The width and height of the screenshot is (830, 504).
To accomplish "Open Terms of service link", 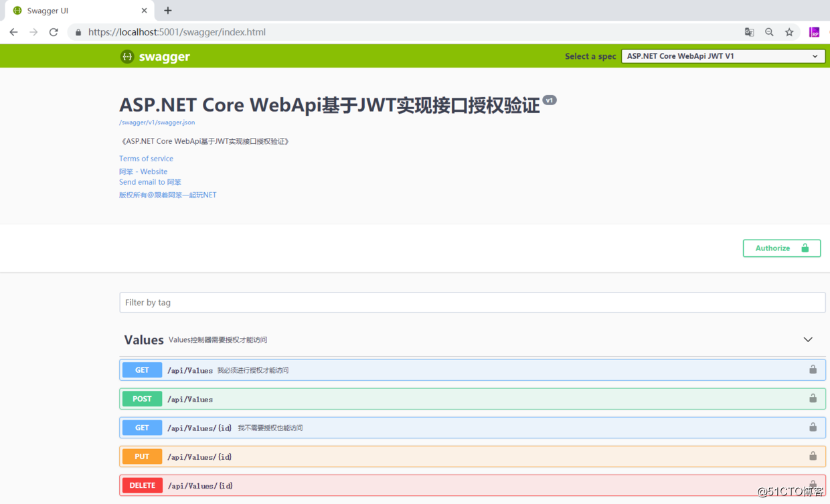I will point(146,159).
